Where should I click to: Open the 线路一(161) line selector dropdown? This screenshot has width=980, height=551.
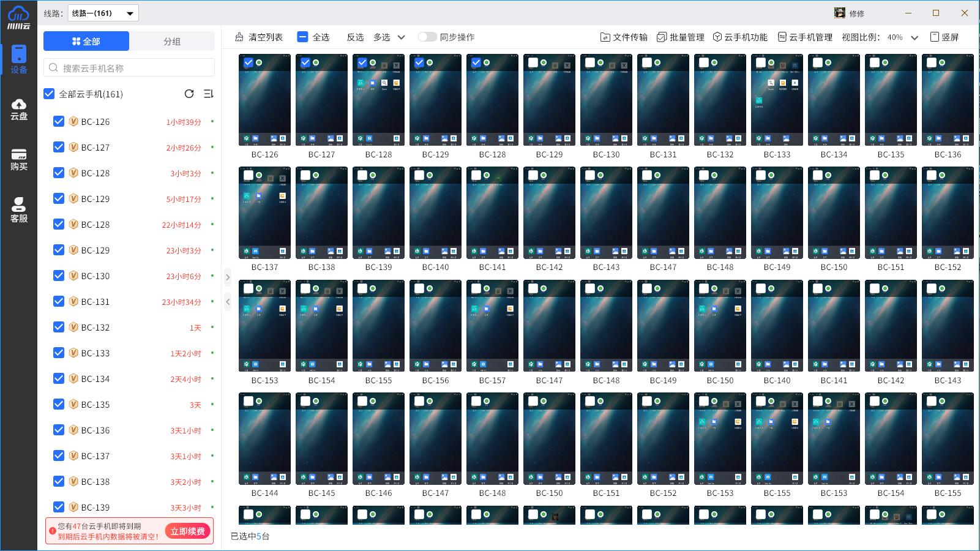pos(103,12)
